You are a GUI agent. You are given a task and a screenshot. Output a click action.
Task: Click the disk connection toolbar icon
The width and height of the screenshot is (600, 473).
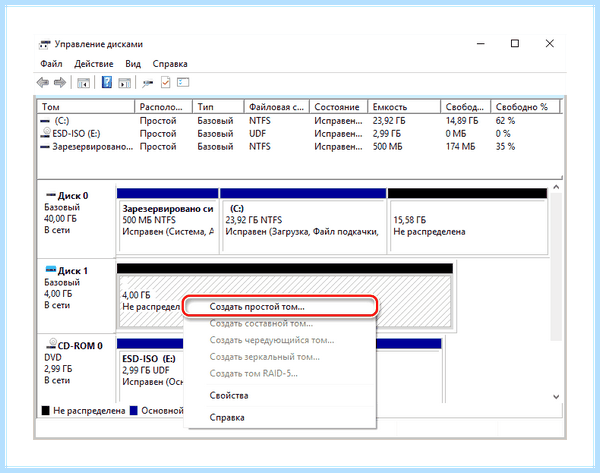tap(148, 83)
